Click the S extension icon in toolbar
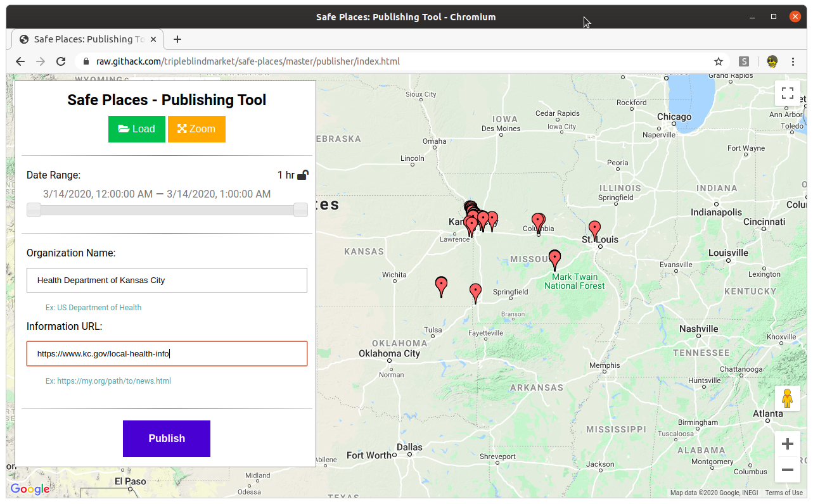This screenshot has width=813, height=504. [744, 61]
